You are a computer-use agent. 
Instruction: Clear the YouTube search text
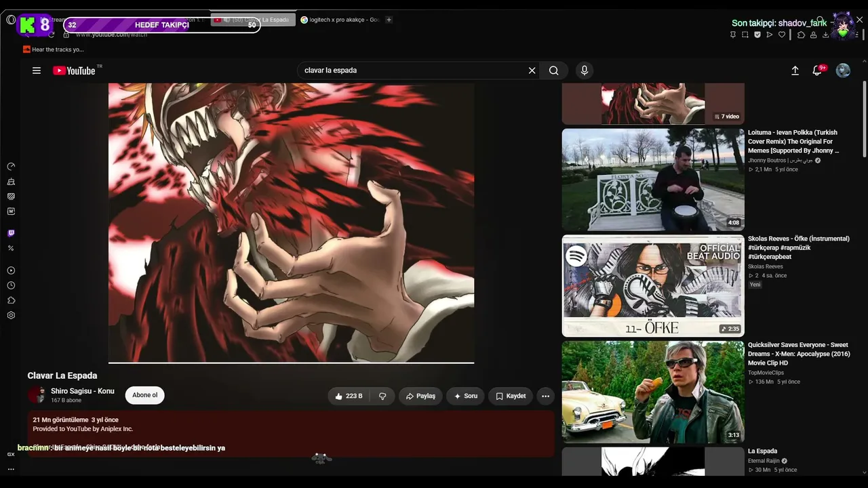[x=532, y=70]
